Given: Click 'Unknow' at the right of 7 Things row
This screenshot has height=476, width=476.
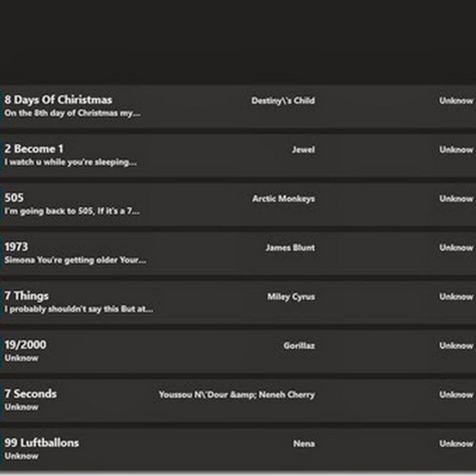Looking at the screenshot, I should click(456, 297).
